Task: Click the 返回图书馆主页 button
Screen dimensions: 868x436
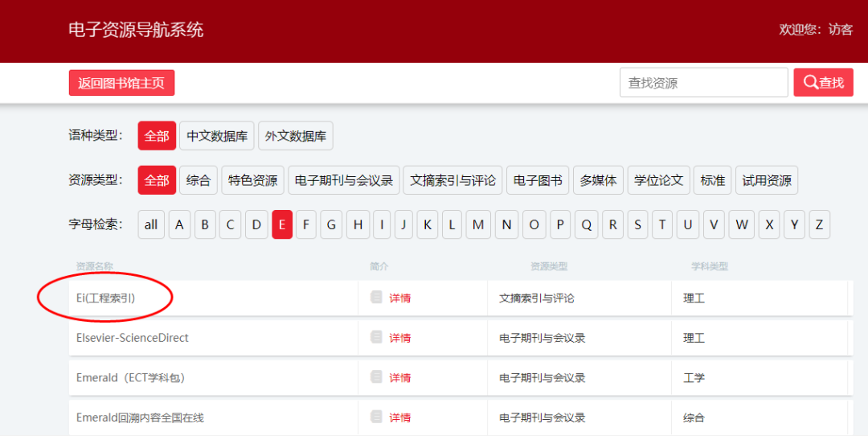Action: [121, 83]
